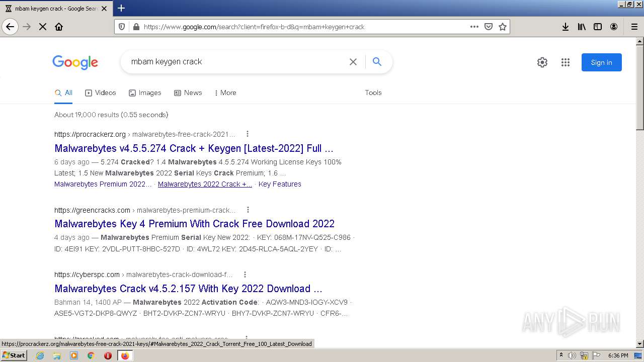Close the mbam keygen crack tab

[104, 9]
